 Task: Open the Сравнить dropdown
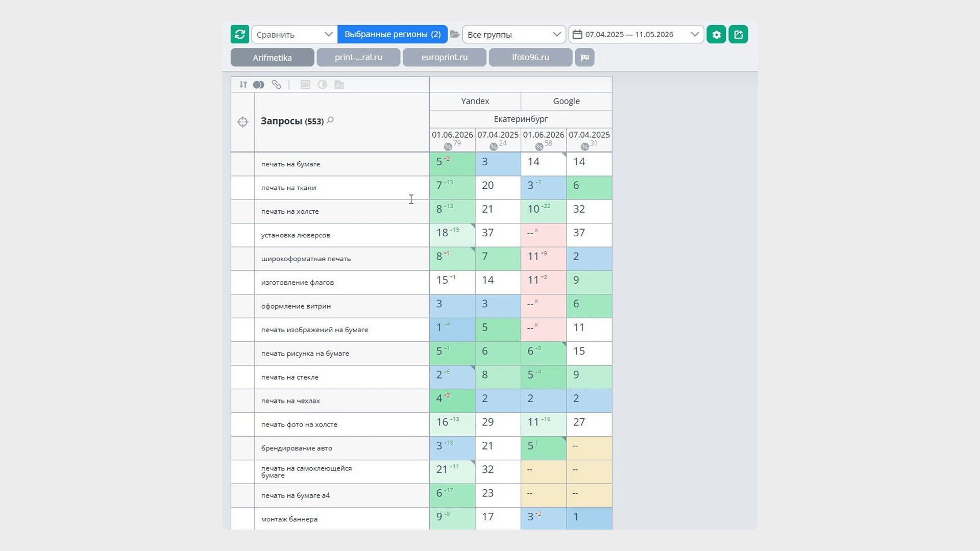pos(294,34)
